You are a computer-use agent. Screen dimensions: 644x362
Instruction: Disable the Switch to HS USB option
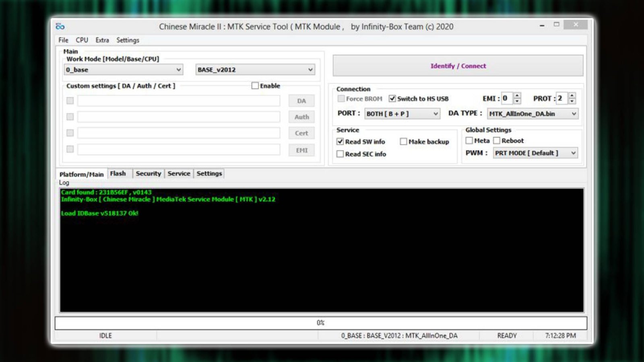[x=392, y=98]
